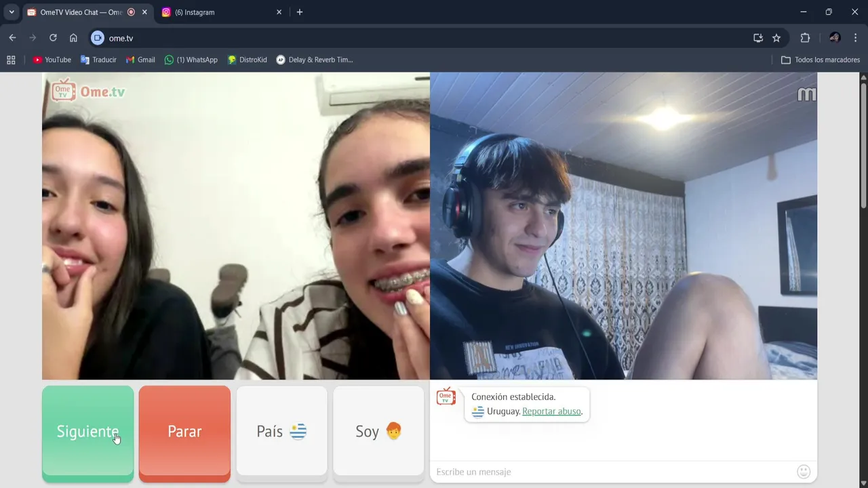Image resolution: width=868 pixels, height=488 pixels.
Task: Bookmark this page with the star
Action: [x=776, y=38]
